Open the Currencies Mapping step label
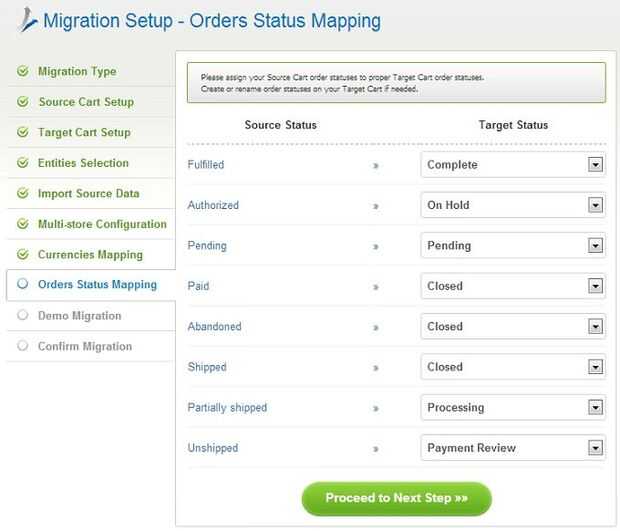Viewport: 620px width, 531px height. point(90,255)
